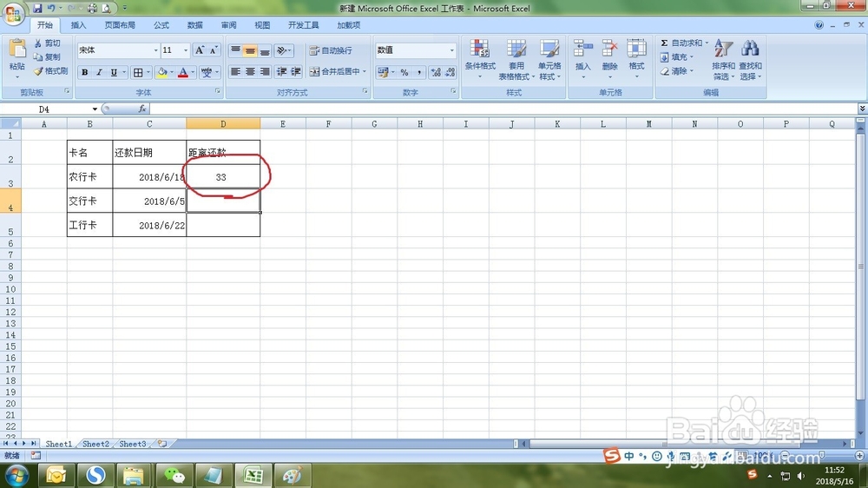Image resolution: width=868 pixels, height=488 pixels.
Task: Select the Sheet3 worksheet tab
Action: pyautogui.click(x=133, y=445)
